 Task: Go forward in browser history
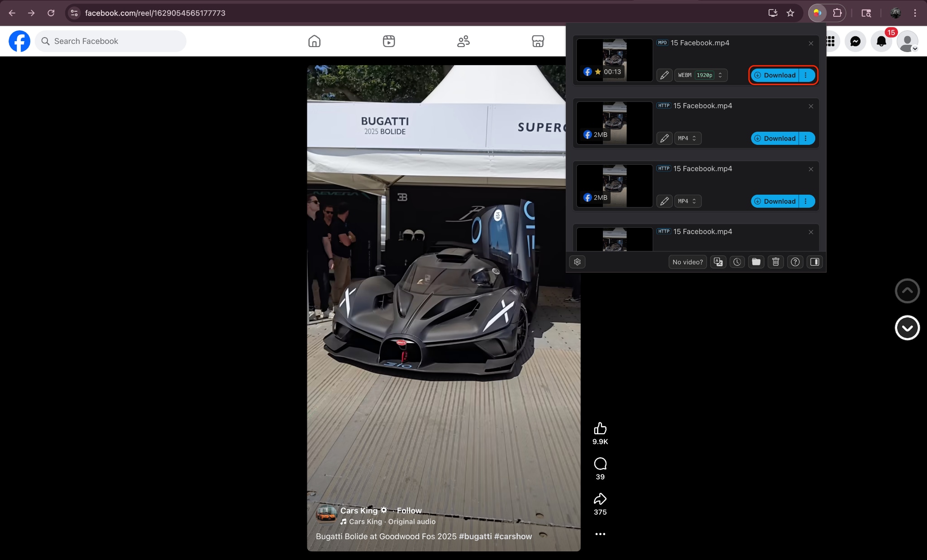[31, 13]
